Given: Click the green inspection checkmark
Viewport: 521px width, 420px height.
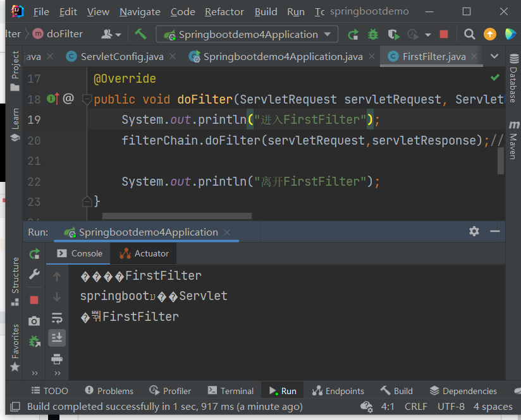Looking at the screenshot, I should point(495,77).
